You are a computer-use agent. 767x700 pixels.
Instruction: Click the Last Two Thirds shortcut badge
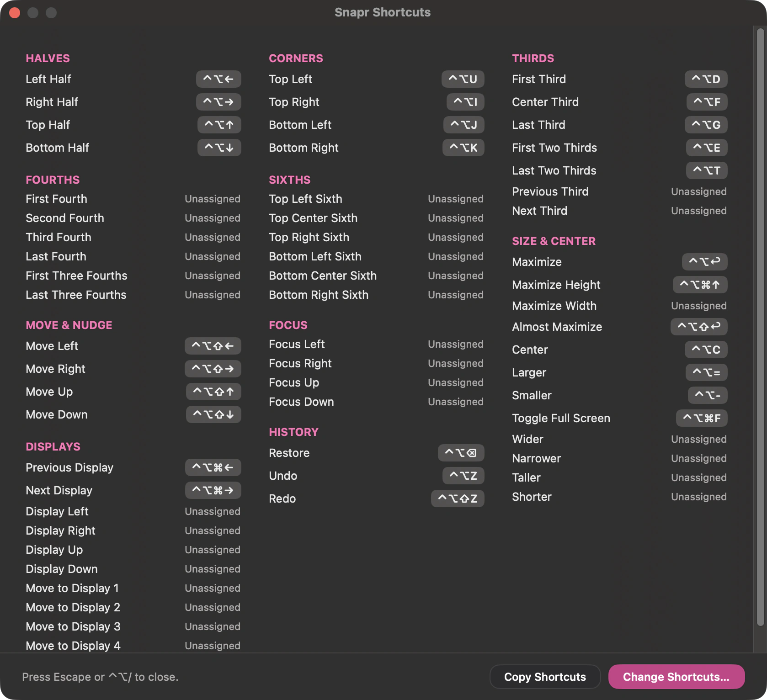click(707, 170)
